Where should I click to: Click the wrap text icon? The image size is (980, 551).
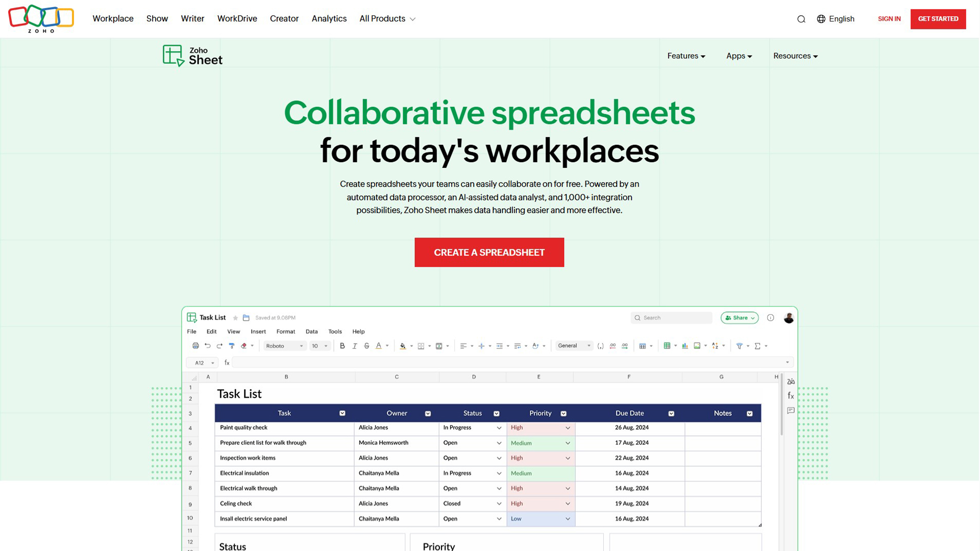pyautogui.click(x=518, y=346)
